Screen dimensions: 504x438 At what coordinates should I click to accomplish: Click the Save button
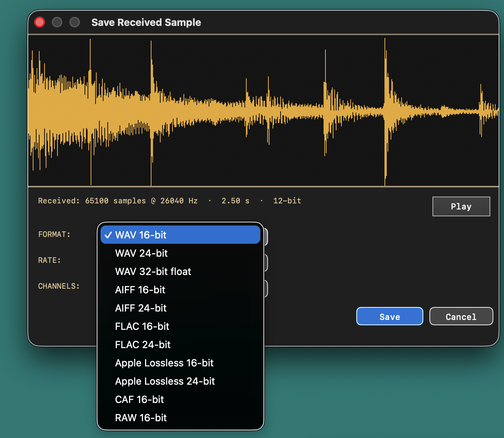[389, 316]
